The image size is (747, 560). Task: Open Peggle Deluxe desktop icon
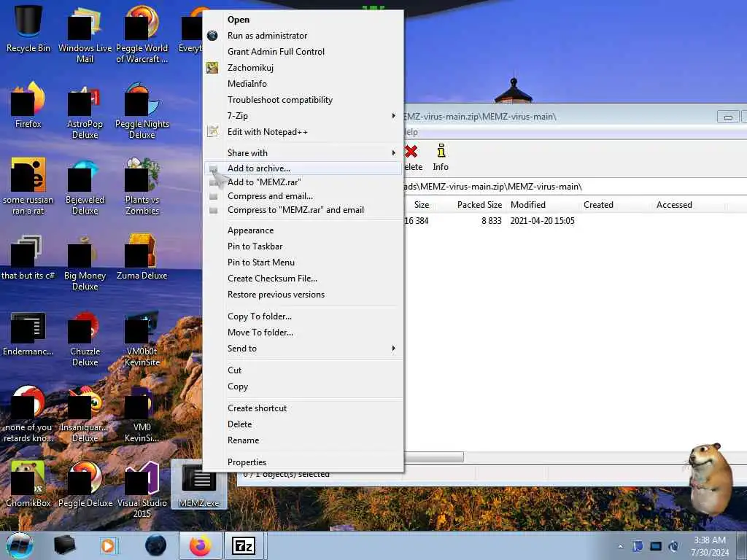pos(85,484)
